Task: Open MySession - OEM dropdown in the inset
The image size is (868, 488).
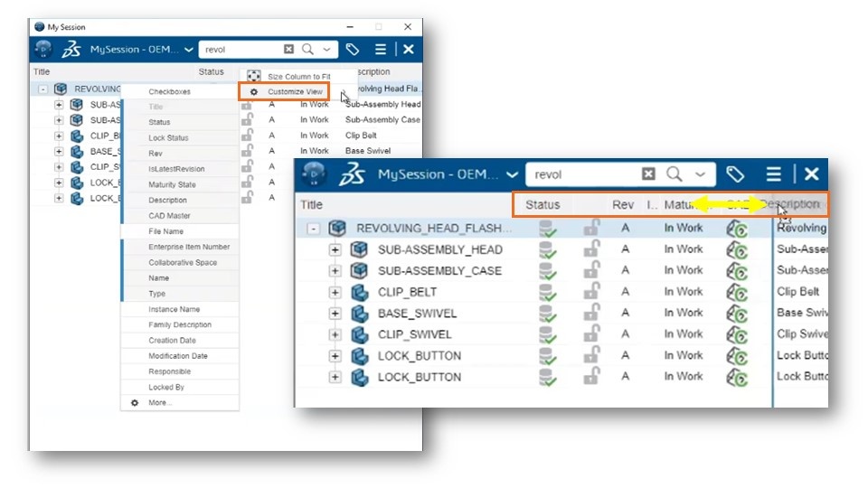Action: pyautogui.click(x=512, y=174)
